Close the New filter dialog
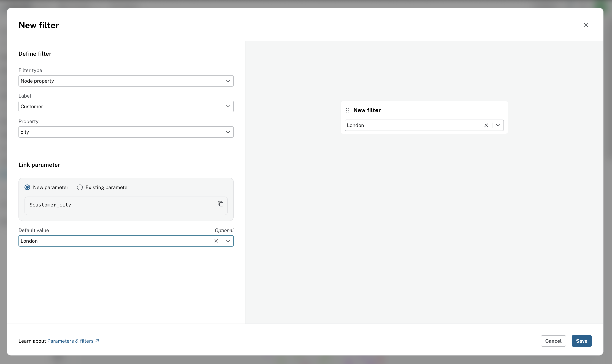 click(x=586, y=25)
